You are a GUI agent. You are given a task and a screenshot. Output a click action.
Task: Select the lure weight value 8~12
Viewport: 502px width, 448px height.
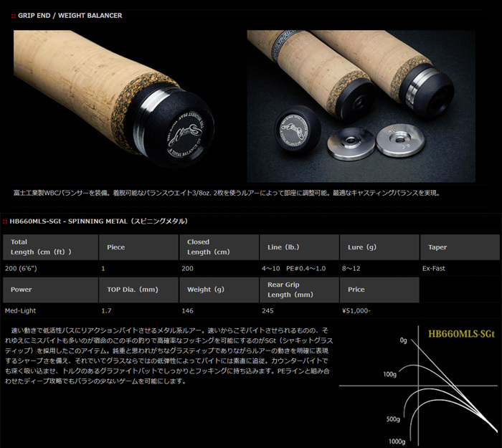pos(351,269)
